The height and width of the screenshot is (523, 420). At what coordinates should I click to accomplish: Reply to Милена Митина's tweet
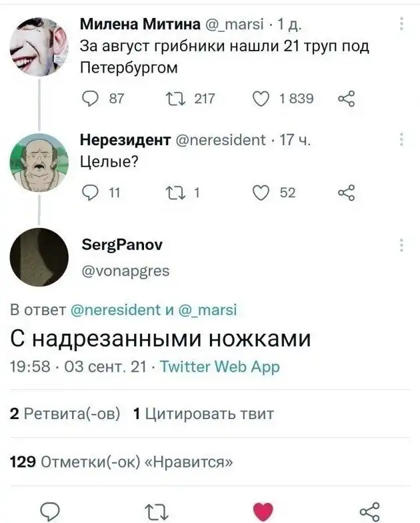point(90,99)
